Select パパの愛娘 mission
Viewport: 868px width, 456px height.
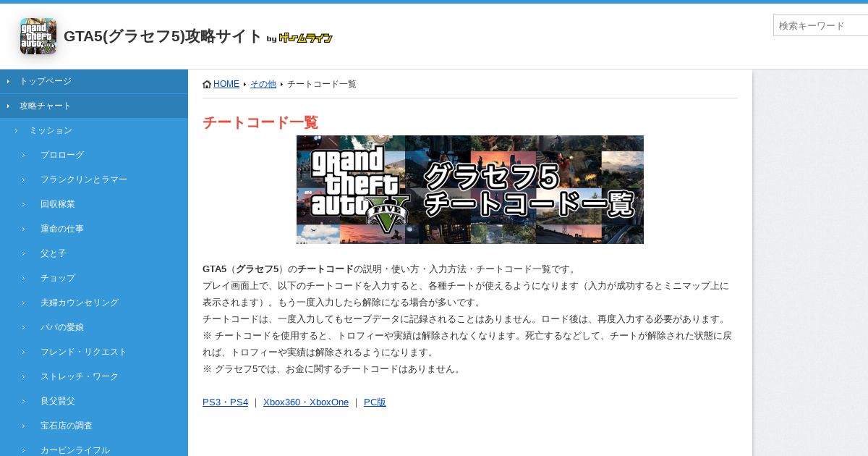94,327
